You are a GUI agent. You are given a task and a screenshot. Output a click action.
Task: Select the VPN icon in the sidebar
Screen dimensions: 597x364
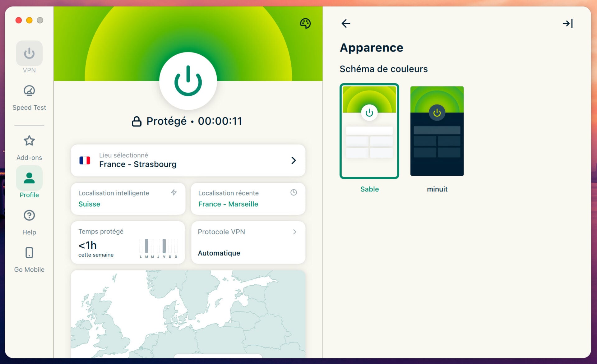29,53
